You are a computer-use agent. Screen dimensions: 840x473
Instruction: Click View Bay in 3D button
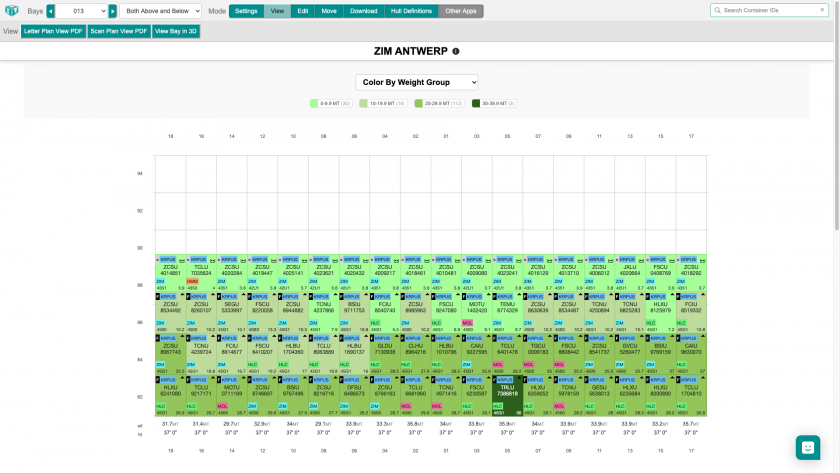pyautogui.click(x=176, y=31)
